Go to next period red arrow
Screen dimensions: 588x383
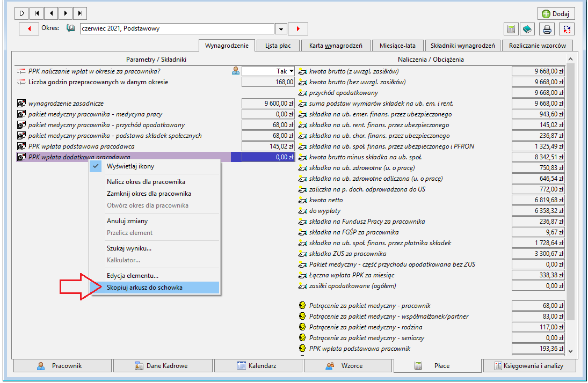pyautogui.click(x=298, y=29)
